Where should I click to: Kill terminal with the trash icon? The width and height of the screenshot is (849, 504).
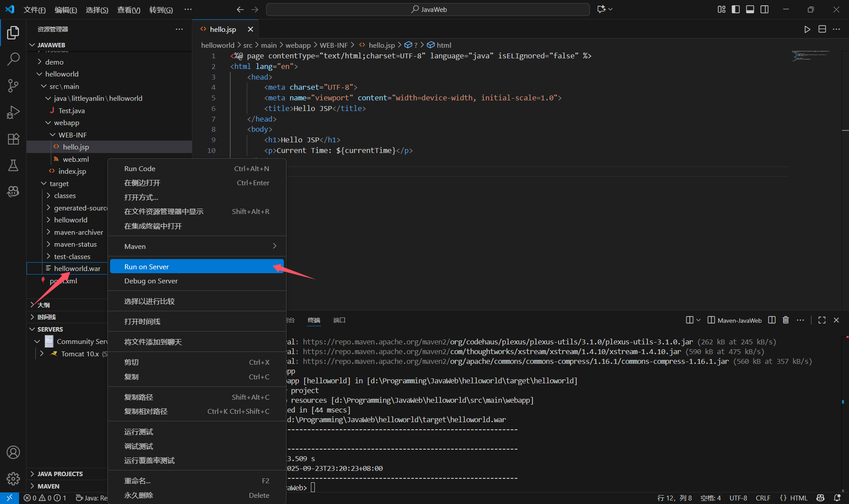pos(786,320)
